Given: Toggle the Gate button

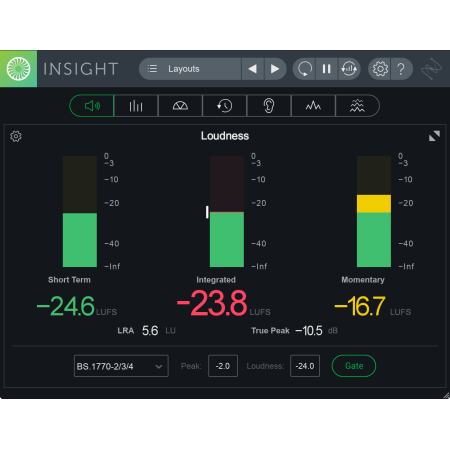Looking at the screenshot, I should coord(354,366).
